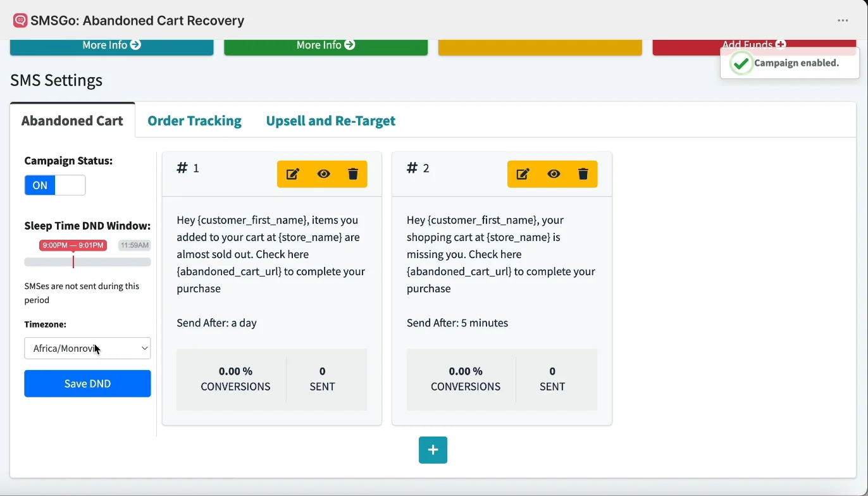Edit abandoned cart message #2
This screenshot has height=496, width=868.
(523, 174)
